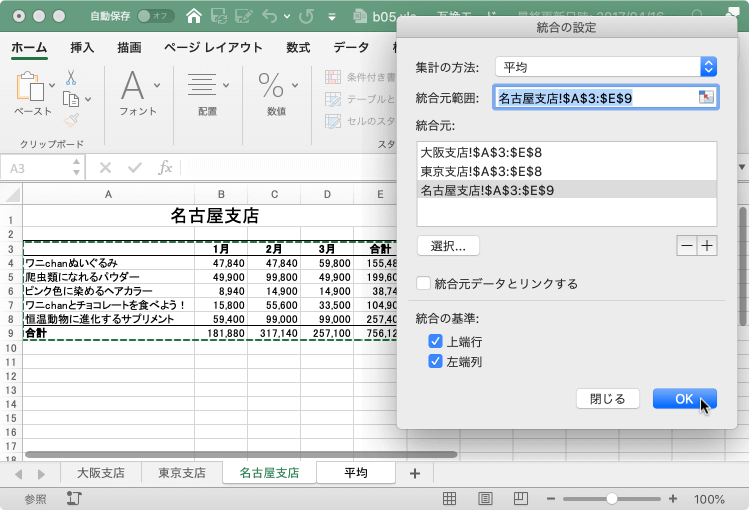Switch to the データ ribbon tab
The width and height of the screenshot is (749, 510).
[x=351, y=47]
